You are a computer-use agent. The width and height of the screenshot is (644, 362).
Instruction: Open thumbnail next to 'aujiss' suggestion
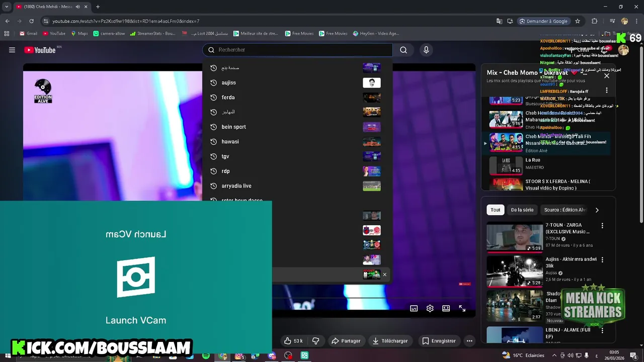coord(372,82)
